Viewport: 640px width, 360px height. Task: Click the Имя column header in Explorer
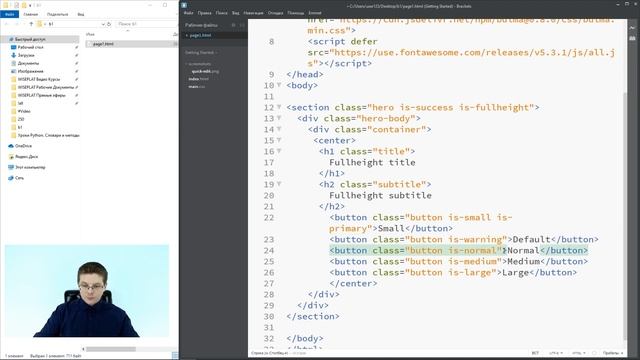pyautogui.click(x=90, y=34)
